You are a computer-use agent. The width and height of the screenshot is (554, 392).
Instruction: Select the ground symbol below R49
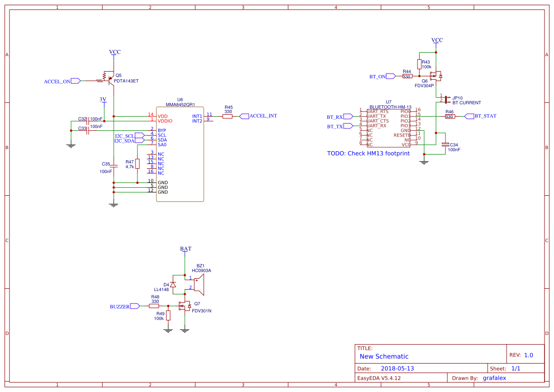click(168, 330)
